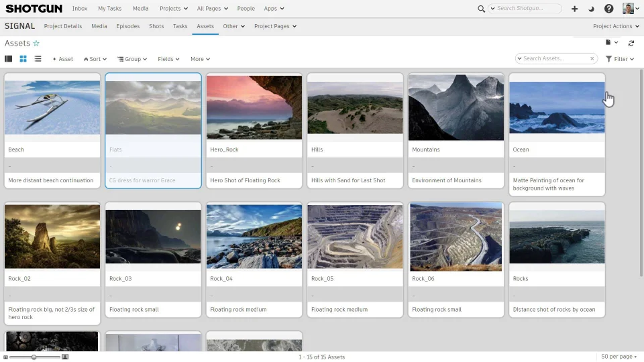Switch to the list view mode
This screenshot has width=644, height=362.
(38, 59)
